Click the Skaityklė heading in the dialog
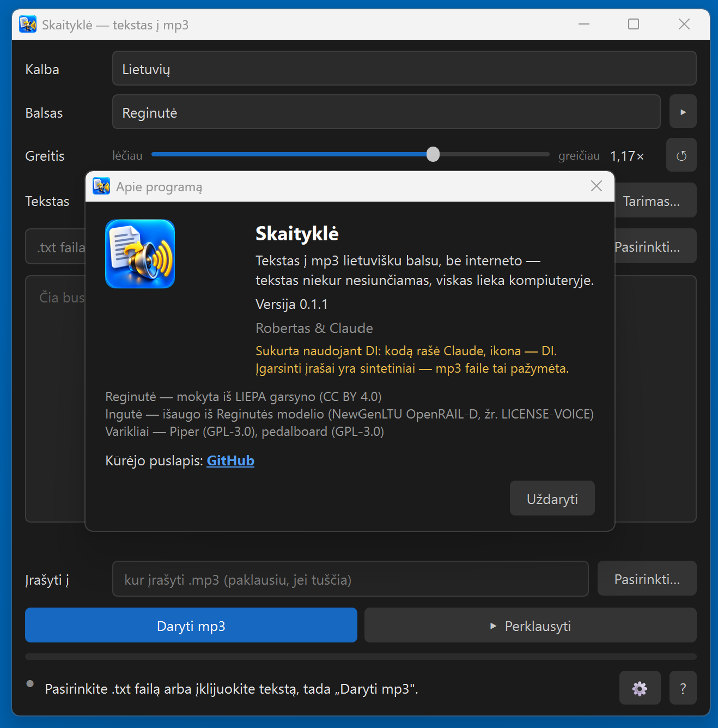The height and width of the screenshot is (728, 718). [297, 234]
